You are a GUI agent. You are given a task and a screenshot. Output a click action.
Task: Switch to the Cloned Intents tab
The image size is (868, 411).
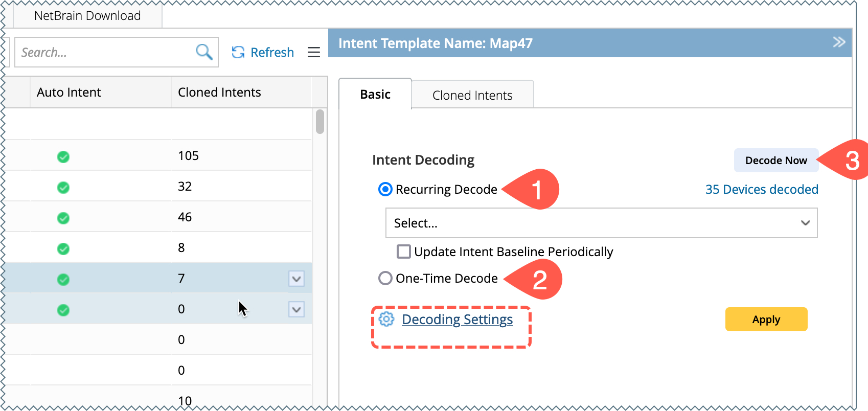tap(472, 95)
